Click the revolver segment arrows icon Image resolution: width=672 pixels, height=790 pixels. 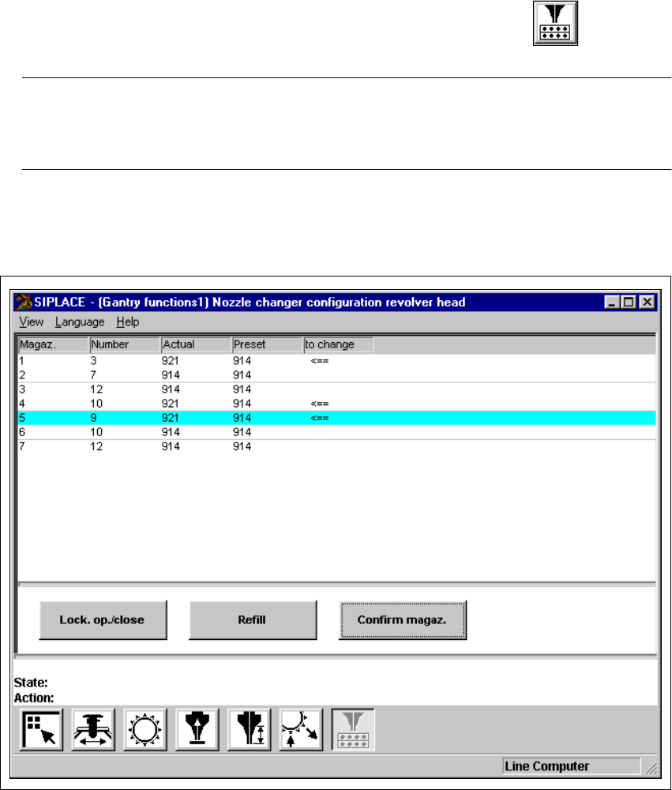(301, 729)
